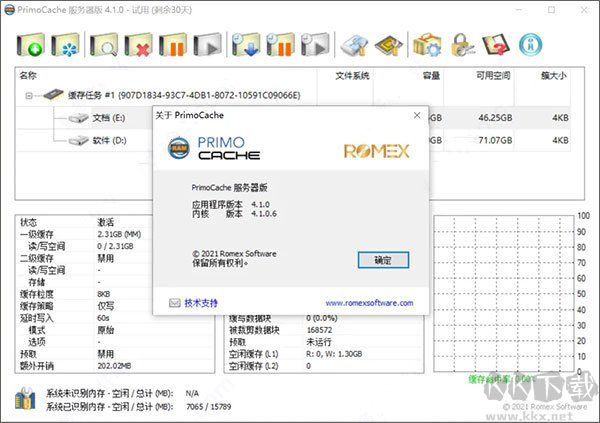Click the 0 / 2.31GB read/write value
600x423 pixels.
click(x=115, y=246)
